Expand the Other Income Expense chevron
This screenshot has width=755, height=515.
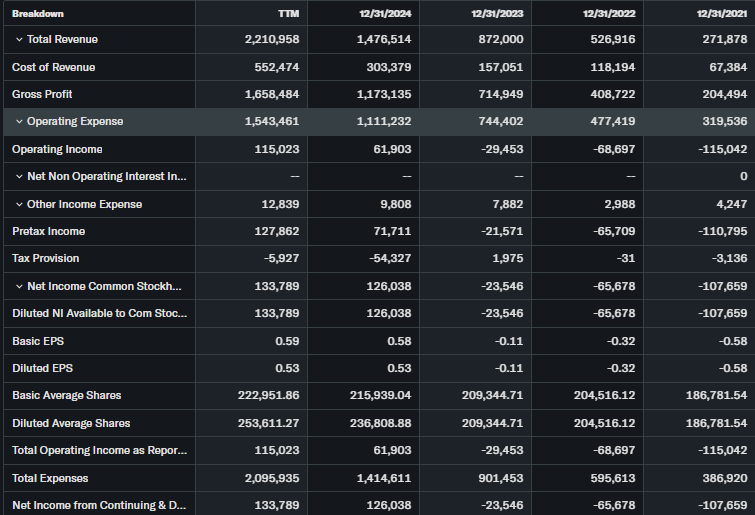[x=19, y=204]
